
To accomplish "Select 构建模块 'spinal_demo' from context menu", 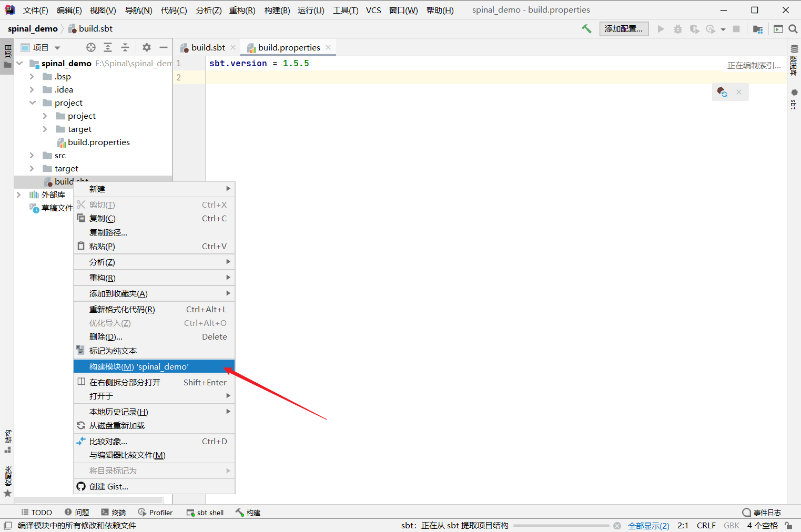I will tap(140, 366).
